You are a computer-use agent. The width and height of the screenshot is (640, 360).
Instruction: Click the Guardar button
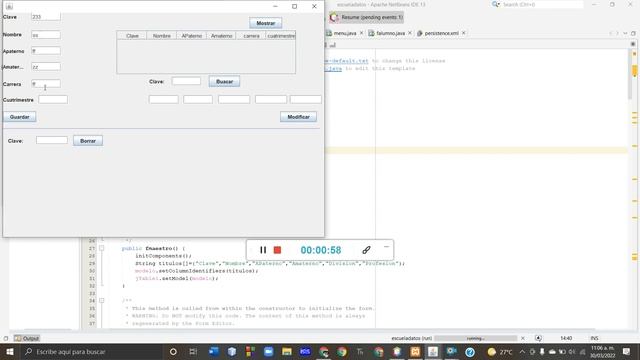coord(20,117)
